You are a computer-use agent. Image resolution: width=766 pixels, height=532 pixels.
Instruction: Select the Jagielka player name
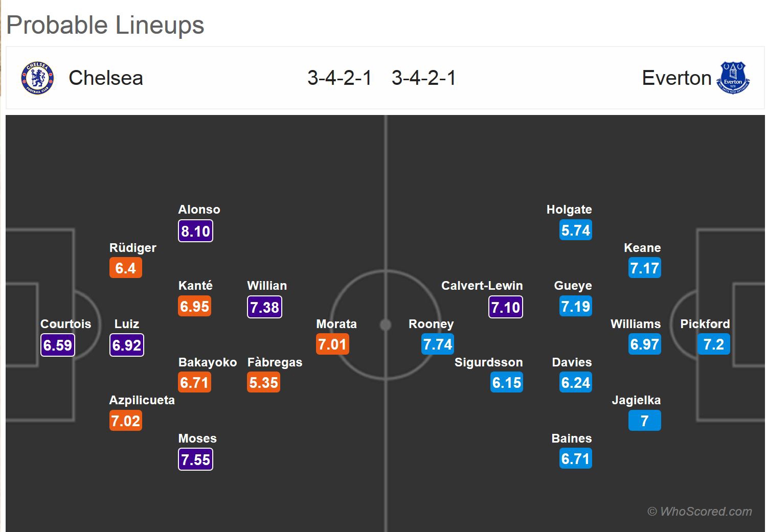pos(636,400)
